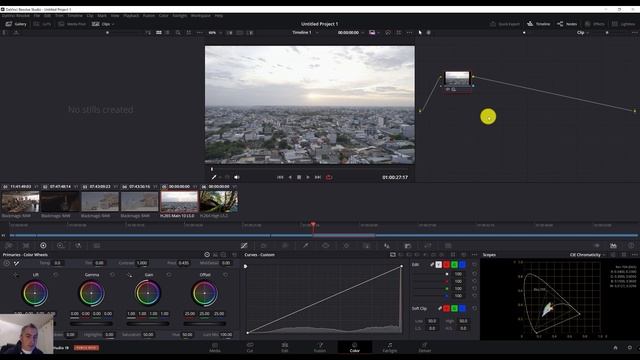Switch to the Fusion page tab

pyautogui.click(x=320, y=347)
